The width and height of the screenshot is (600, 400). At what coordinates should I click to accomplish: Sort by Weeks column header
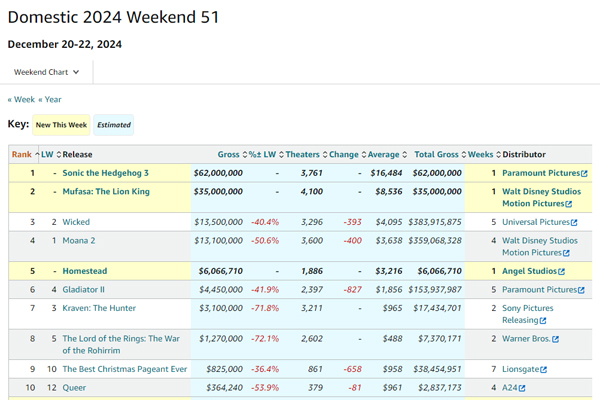tap(484, 154)
